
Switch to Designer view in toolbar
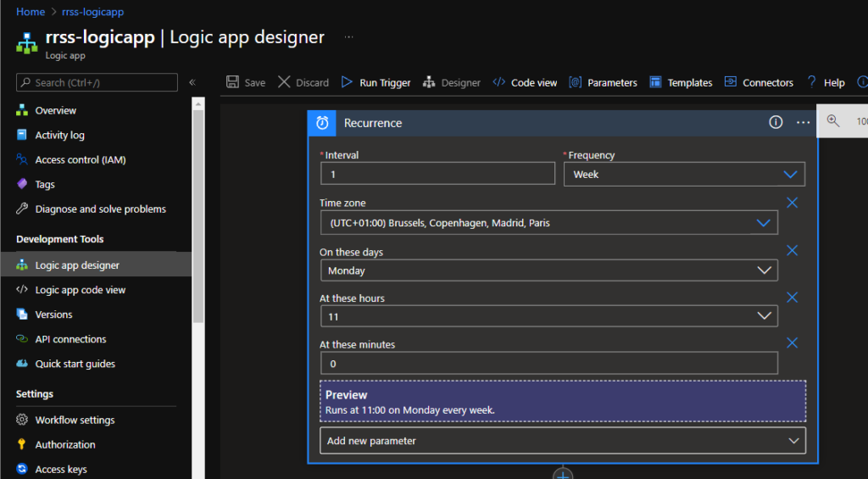452,82
